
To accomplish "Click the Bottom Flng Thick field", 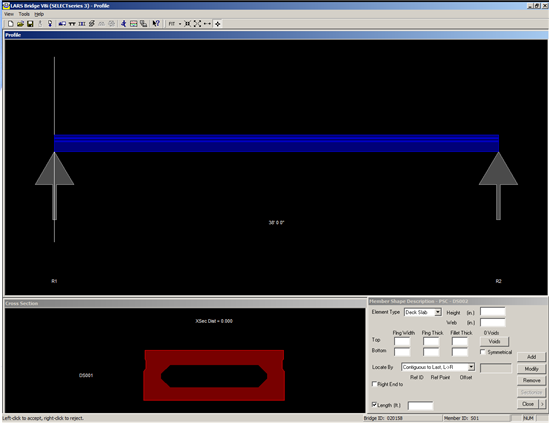I will coord(431,352).
